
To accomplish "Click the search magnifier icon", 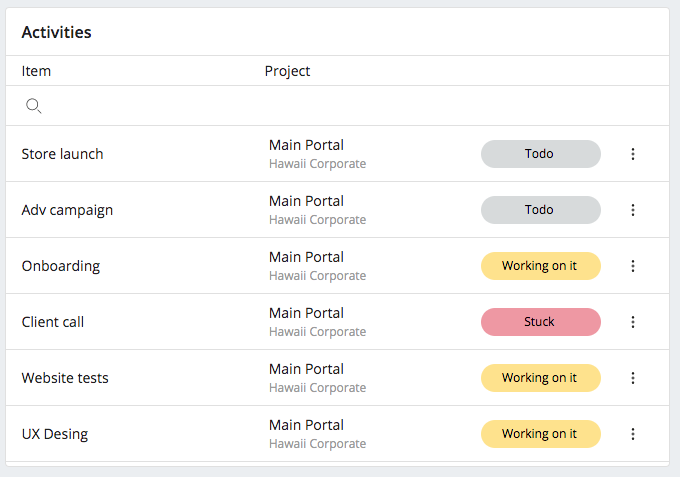I will click(x=33, y=106).
